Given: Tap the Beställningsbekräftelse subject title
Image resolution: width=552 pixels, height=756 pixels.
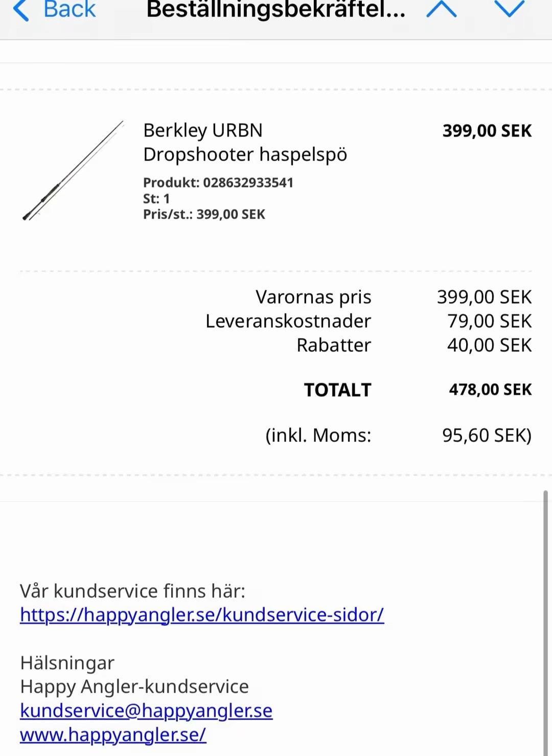Looking at the screenshot, I should [275, 10].
